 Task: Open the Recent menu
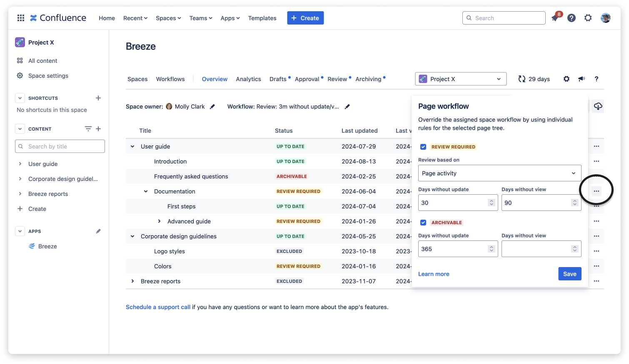click(x=135, y=18)
